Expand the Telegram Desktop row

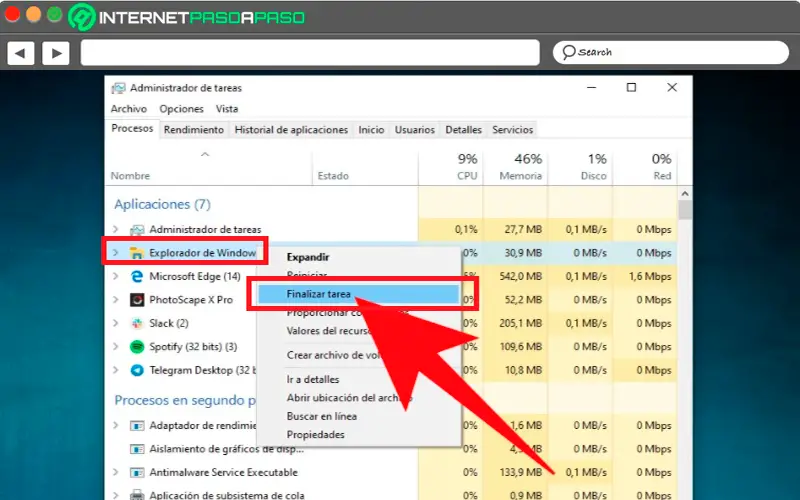click(x=116, y=370)
